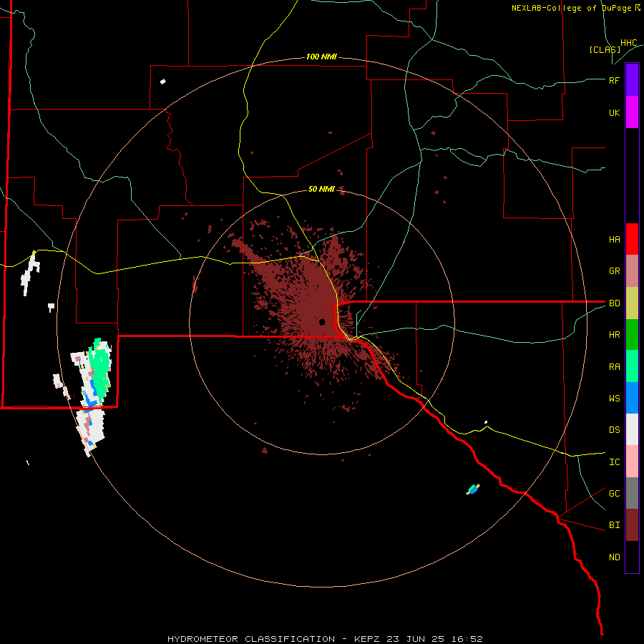Click the RA light-green legend swatch
Viewport: 644px width, 644px height.
pyautogui.click(x=632, y=366)
